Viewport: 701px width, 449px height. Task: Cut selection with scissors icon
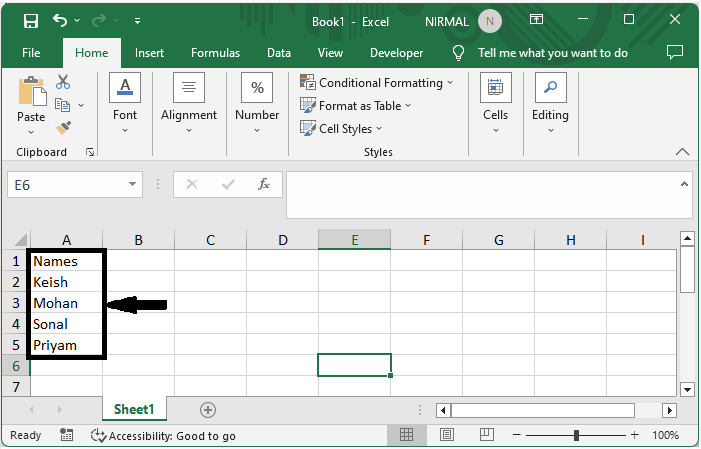pos(63,82)
